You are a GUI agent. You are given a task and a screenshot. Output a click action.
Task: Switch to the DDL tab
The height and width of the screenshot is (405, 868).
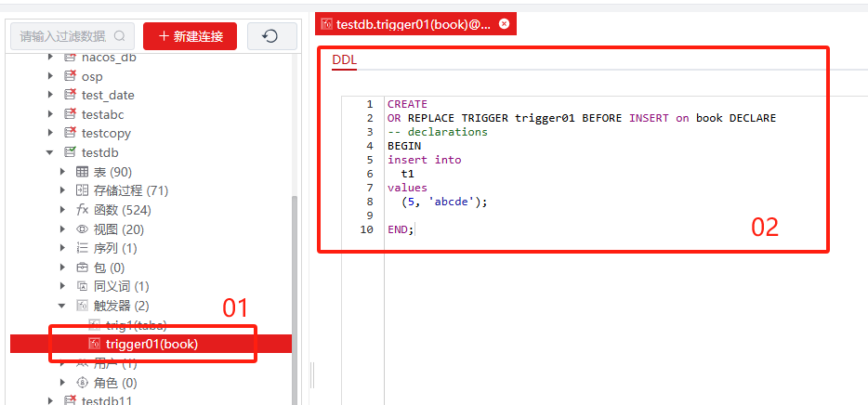[344, 60]
